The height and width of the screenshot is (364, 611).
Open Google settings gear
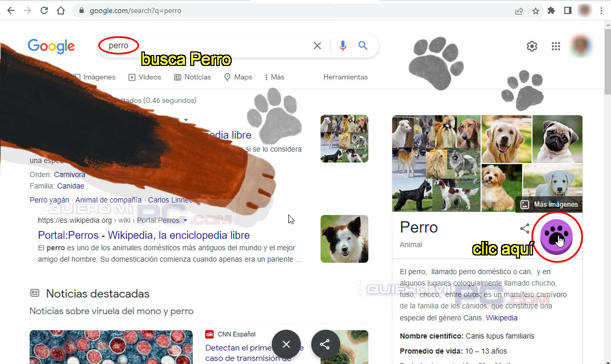(x=532, y=46)
